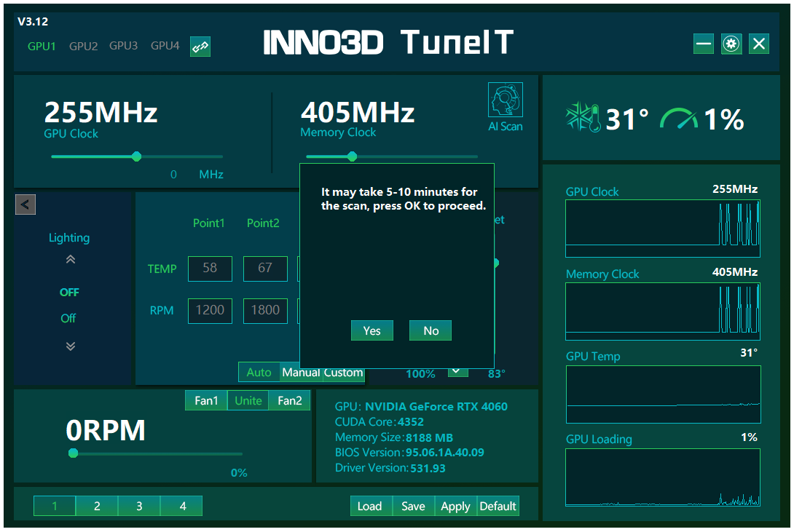Click the GPU Clock monitoring graph

point(663,229)
